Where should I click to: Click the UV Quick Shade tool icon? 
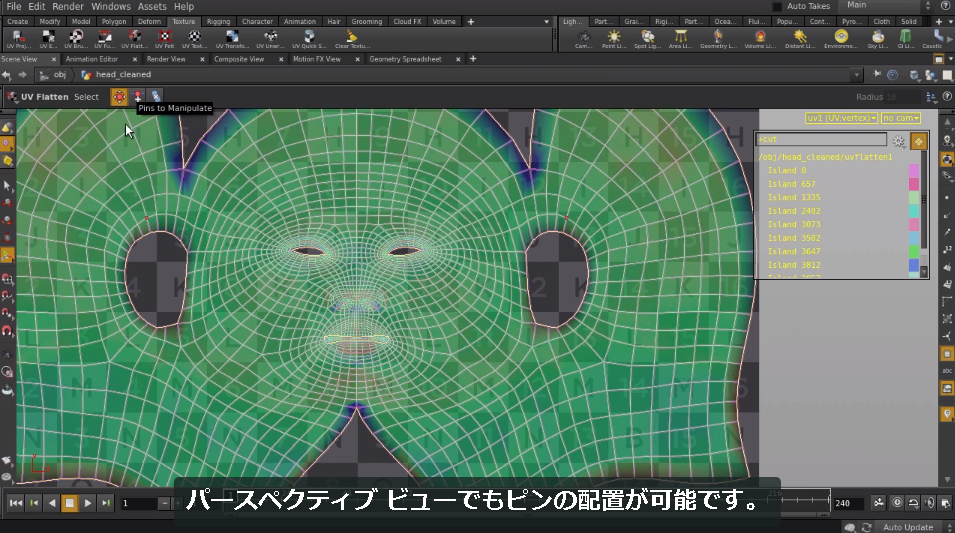click(x=309, y=39)
